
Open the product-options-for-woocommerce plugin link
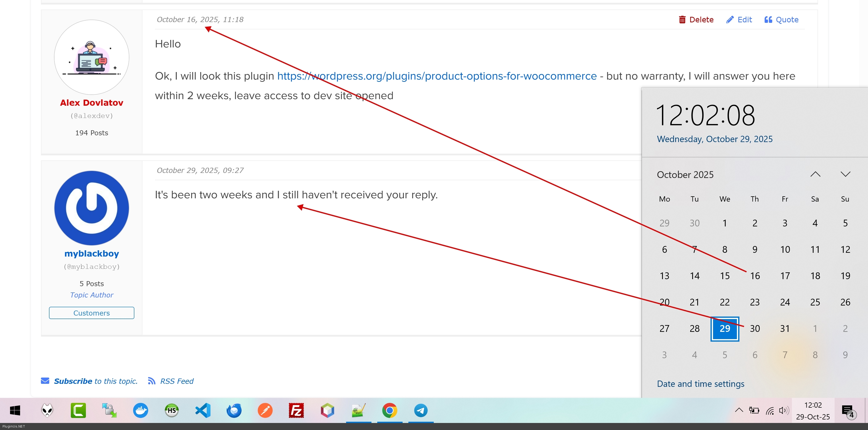(x=437, y=76)
